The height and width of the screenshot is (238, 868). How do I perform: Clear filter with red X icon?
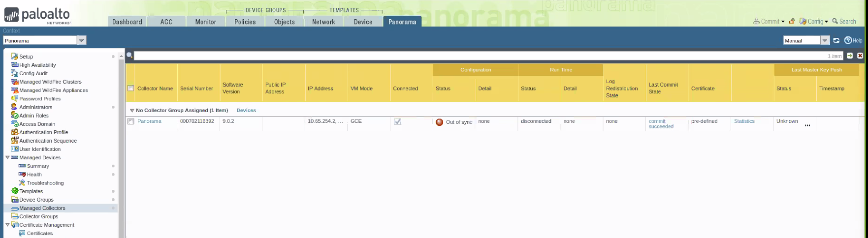coord(860,56)
